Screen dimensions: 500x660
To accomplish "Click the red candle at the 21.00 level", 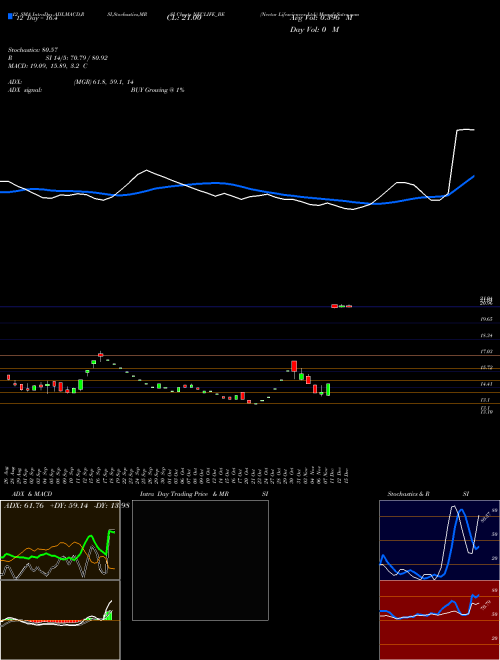I will 335,306.
